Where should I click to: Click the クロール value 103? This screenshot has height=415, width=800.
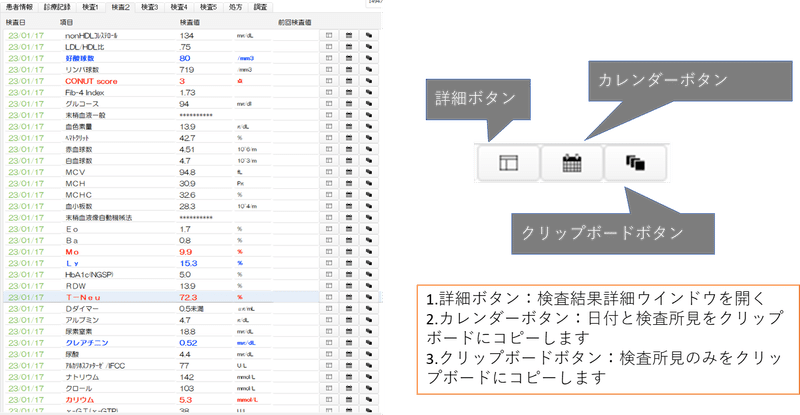pyautogui.click(x=187, y=388)
